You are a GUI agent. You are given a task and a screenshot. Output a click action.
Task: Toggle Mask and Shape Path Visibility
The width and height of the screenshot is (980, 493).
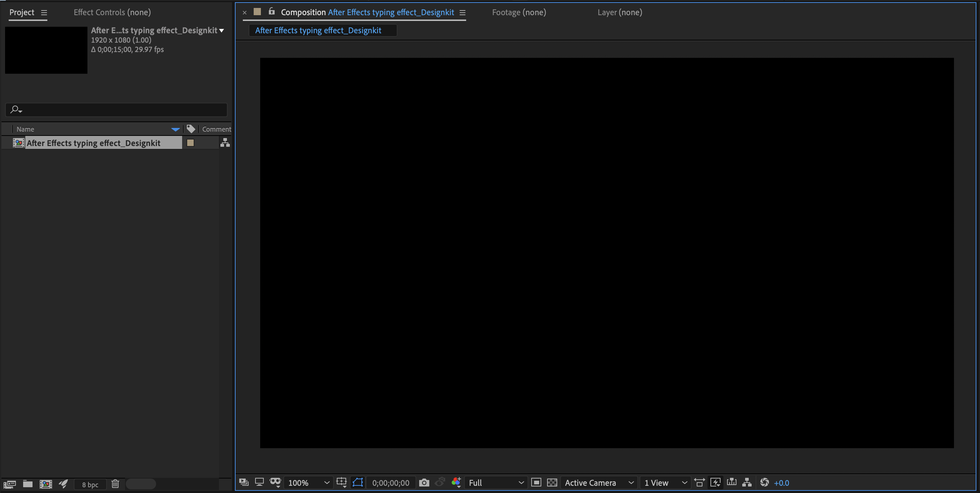coord(358,483)
